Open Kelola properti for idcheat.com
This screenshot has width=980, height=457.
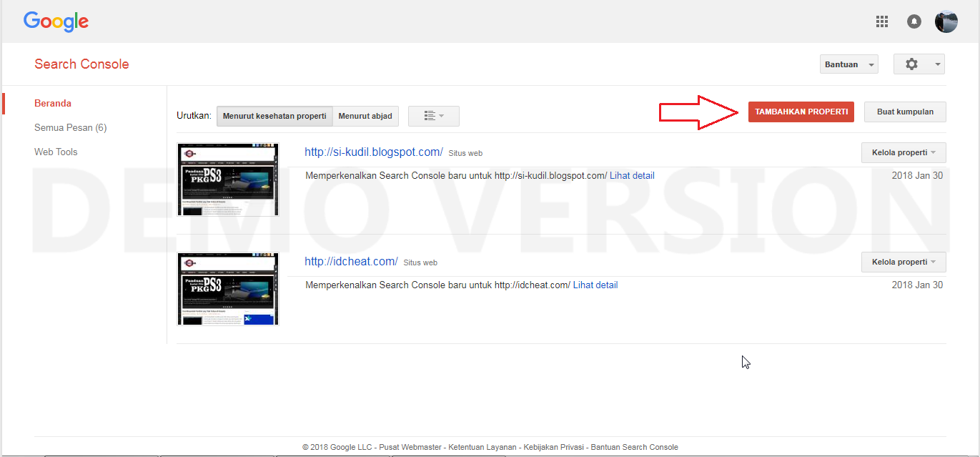click(904, 262)
